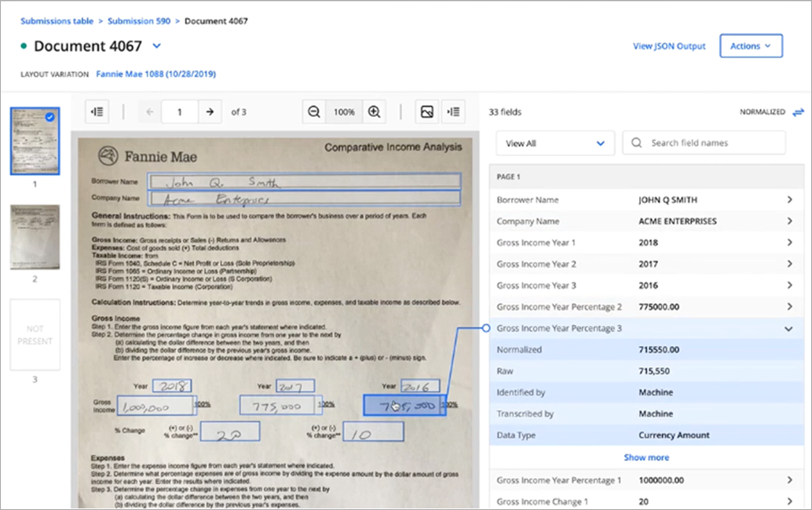Screen dimensions: 812x510
Task: Zoom out the document view
Action: pyautogui.click(x=314, y=111)
